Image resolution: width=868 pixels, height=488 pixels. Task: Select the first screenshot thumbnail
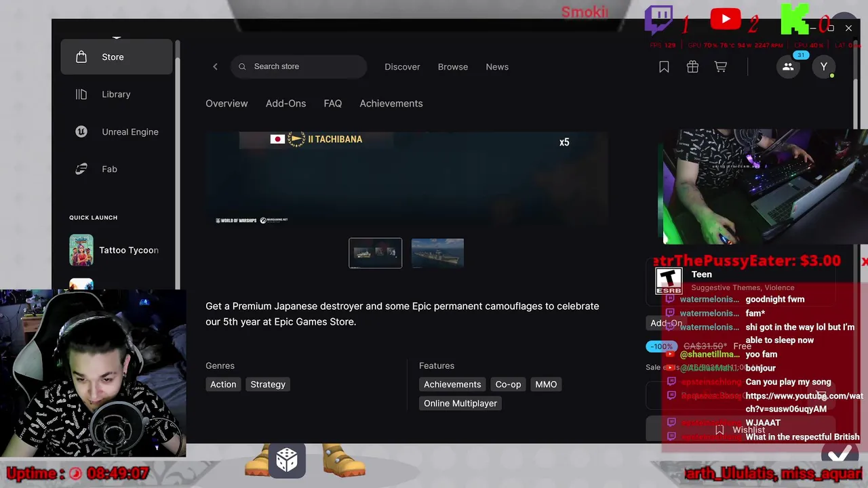376,253
